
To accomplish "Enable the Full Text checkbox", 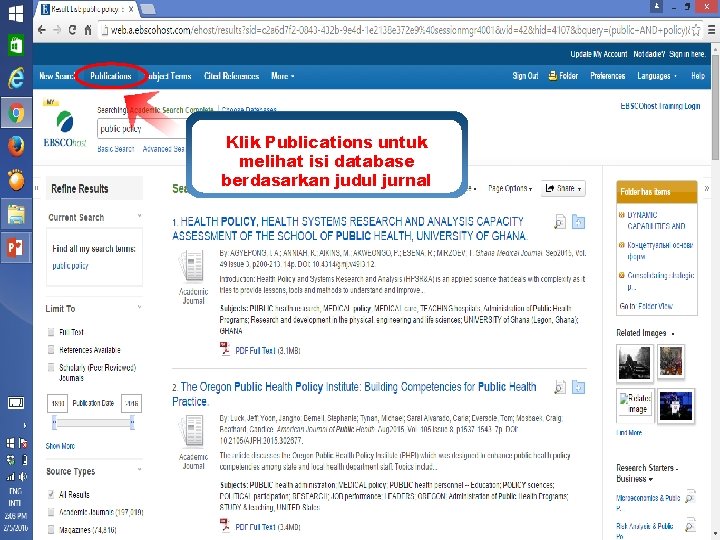I will (x=51, y=332).
